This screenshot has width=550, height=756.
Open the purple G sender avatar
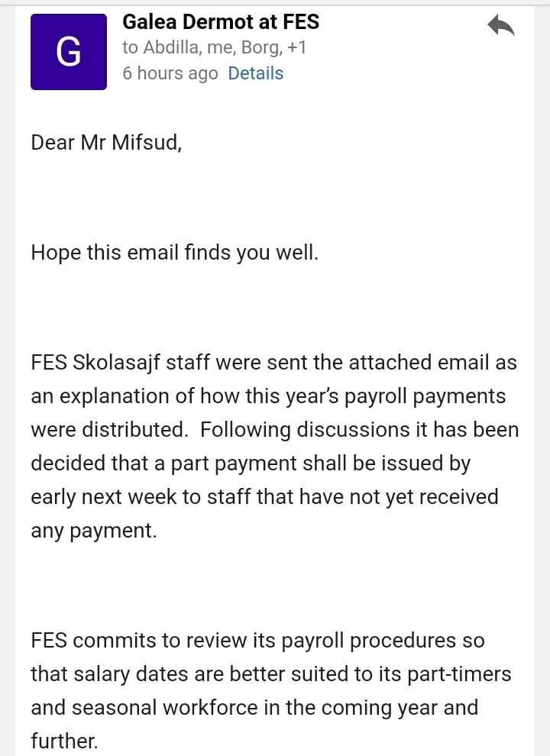[69, 52]
